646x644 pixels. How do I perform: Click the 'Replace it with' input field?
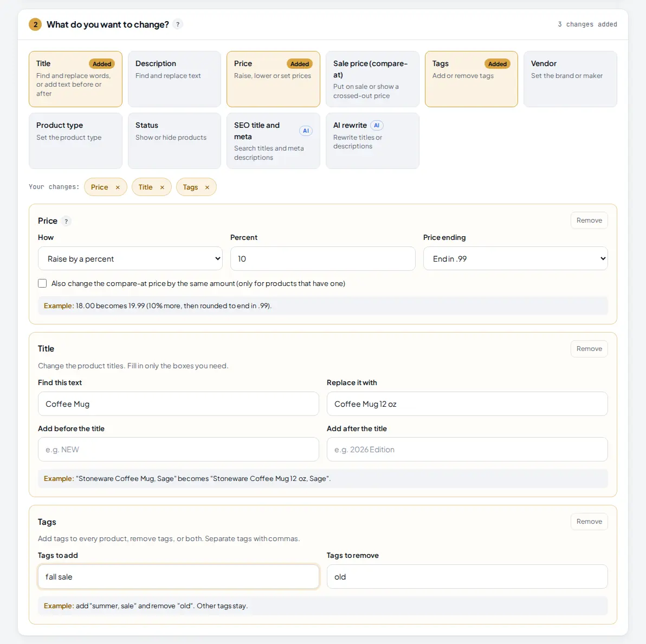(467, 404)
